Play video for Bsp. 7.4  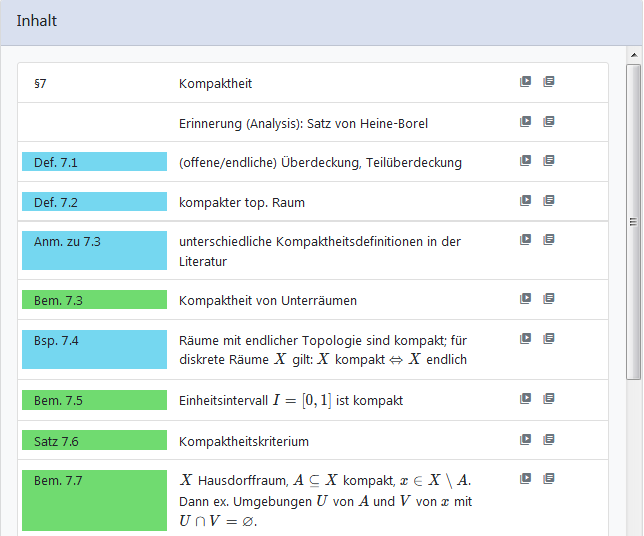[525, 339]
